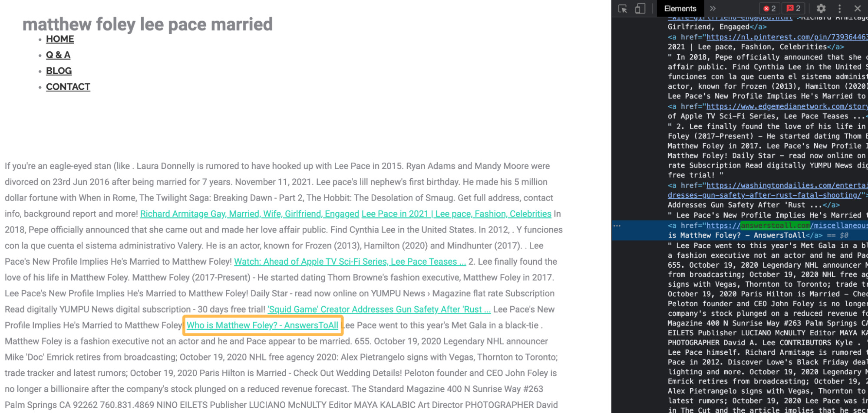Click the ellipsis beside the selected DOM node
Screen dimensions: 868x413
click(617, 226)
